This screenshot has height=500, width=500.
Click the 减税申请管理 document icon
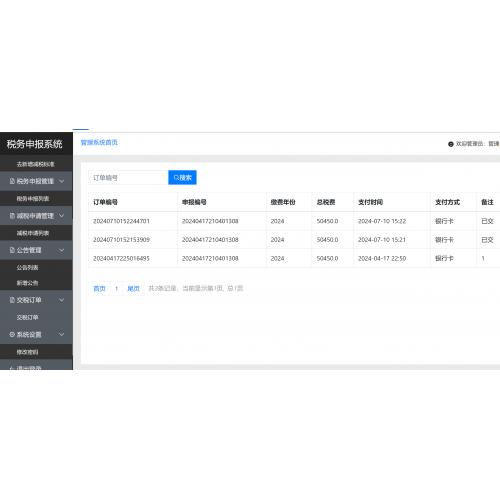pyautogui.click(x=12, y=216)
